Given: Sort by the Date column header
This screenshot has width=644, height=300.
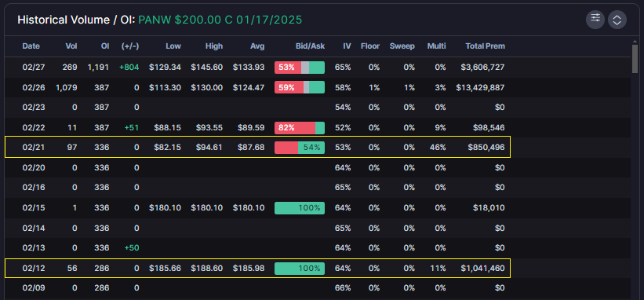Looking at the screenshot, I should coord(31,46).
